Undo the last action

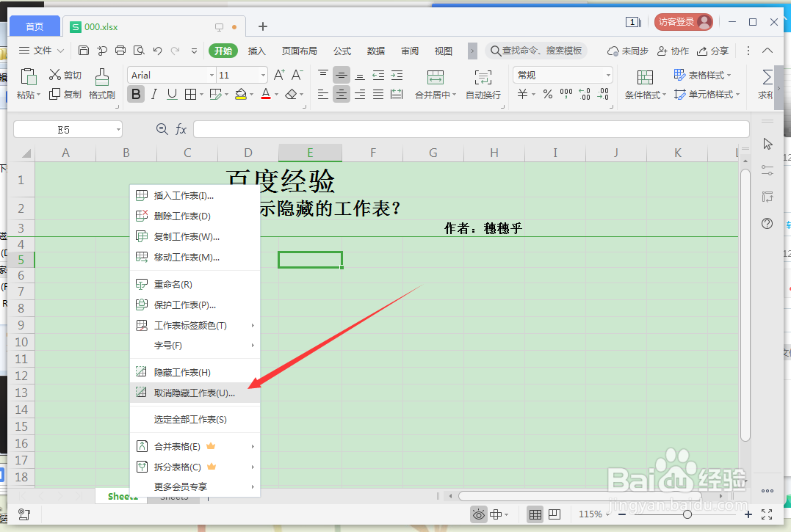(x=157, y=51)
